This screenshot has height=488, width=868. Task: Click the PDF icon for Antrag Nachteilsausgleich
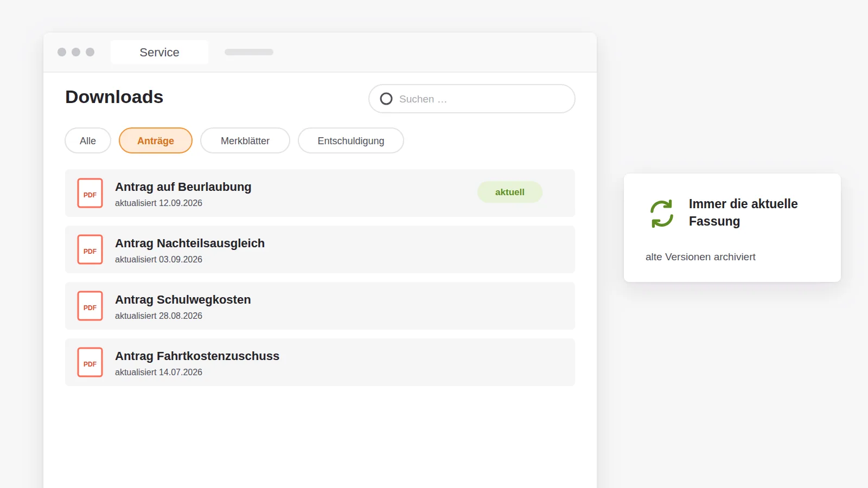point(90,249)
